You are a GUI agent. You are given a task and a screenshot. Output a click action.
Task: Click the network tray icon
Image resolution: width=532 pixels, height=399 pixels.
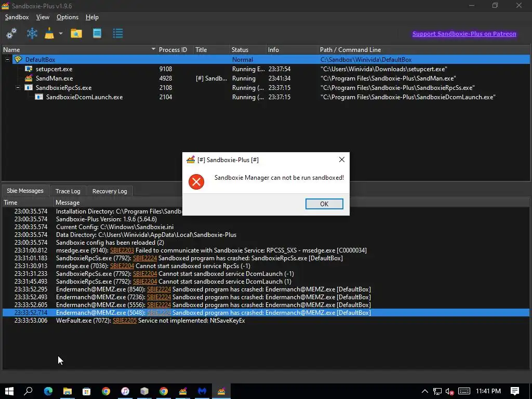point(437,391)
